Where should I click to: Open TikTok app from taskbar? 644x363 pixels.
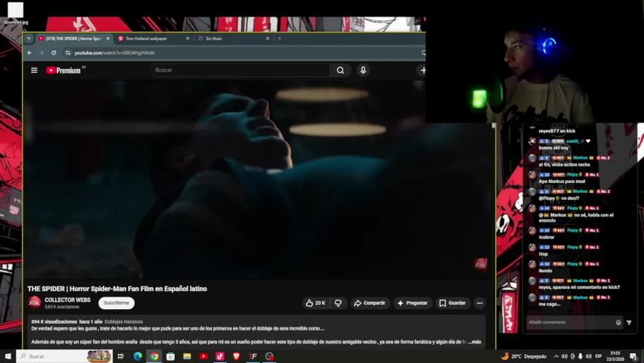tap(220, 356)
